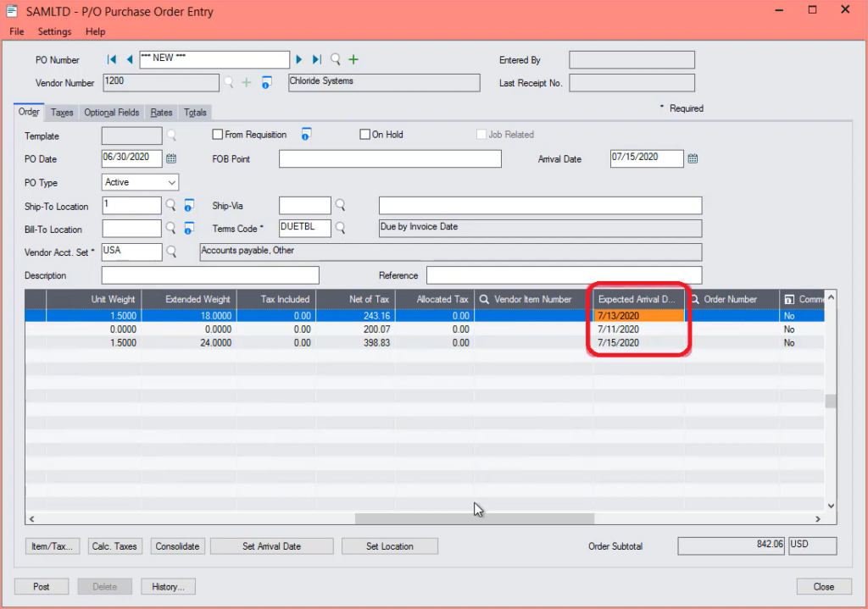Viewport: 868px width, 609px height.
Task: Click the Set Arrival Date button
Action: (271, 546)
